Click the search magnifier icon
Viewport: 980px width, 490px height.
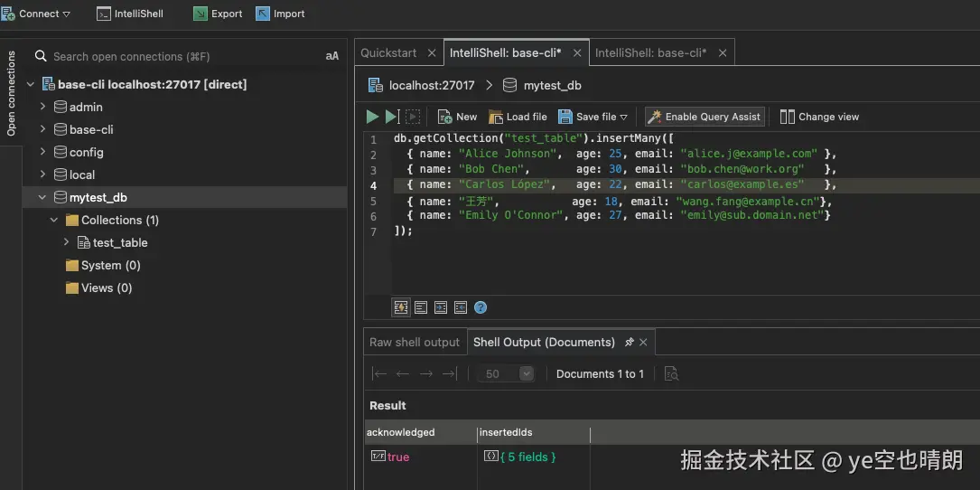point(41,56)
